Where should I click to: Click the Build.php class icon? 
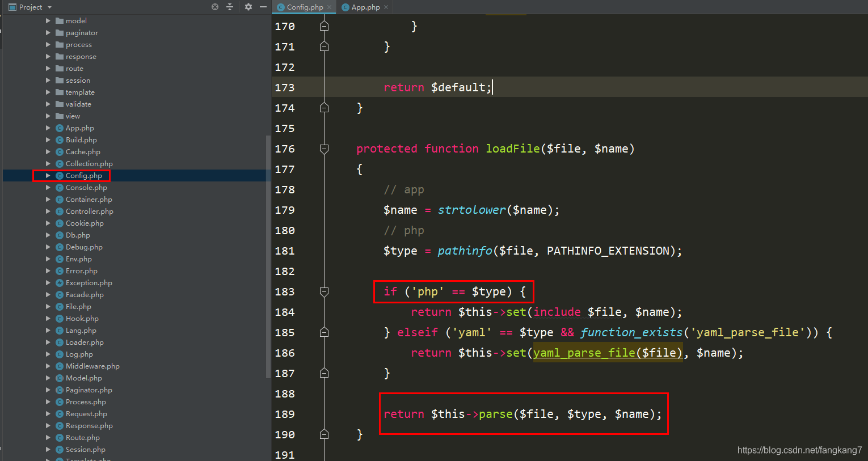pos(60,140)
